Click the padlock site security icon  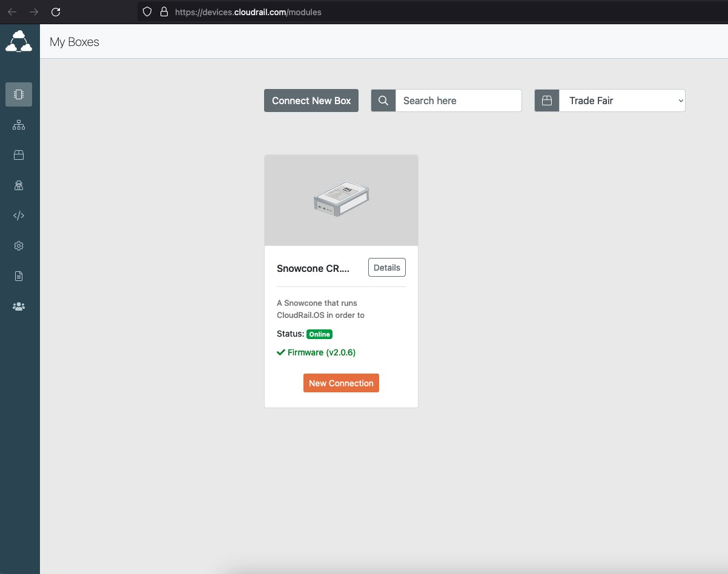pyautogui.click(x=164, y=12)
